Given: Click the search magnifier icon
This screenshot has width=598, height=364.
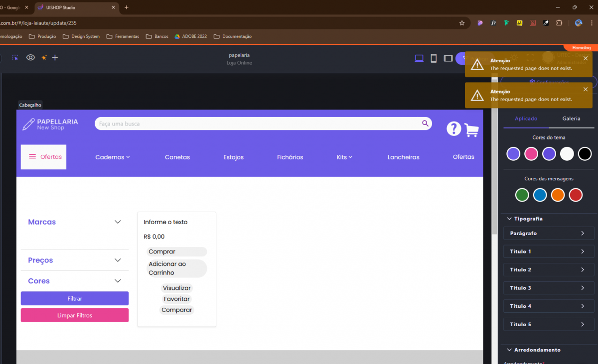Looking at the screenshot, I should coord(425,123).
